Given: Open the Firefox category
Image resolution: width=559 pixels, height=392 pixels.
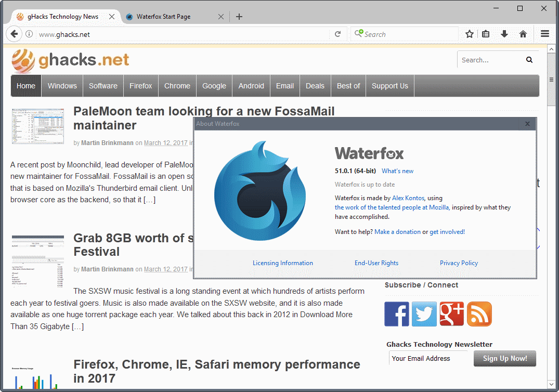Looking at the screenshot, I should click(x=141, y=86).
